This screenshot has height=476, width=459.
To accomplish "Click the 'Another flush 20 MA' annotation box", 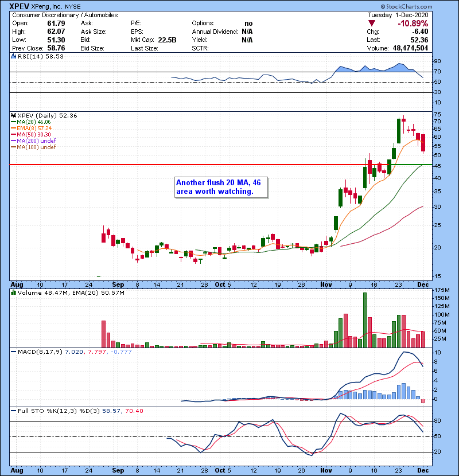I will (x=221, y=188).
